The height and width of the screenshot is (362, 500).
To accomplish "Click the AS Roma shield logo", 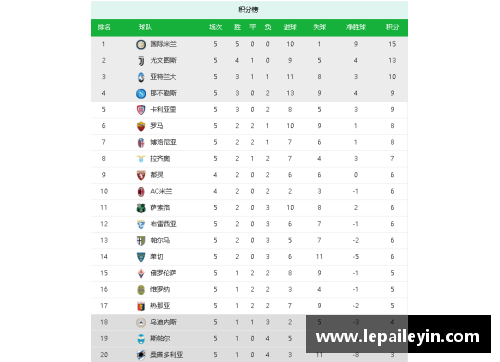I will [141, 126].
